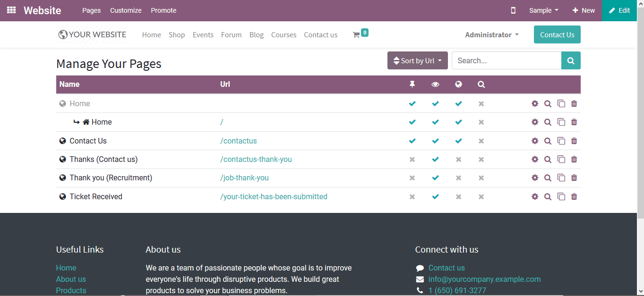Screen dimensions: 644x296
Task: Enable pinning for Thanks (Contact us)
Action: (412, 159)
